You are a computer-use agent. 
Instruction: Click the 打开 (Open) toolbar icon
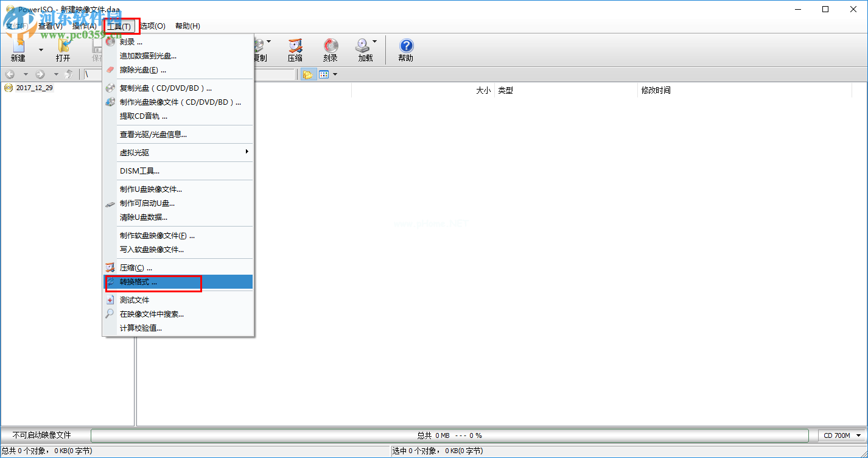[63, 50]
